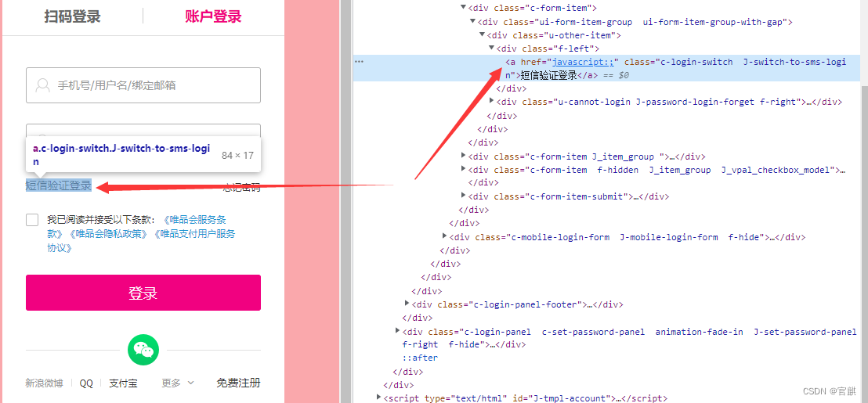The image size is (868, 403).
Task: Expand the c-login-panel-footer div node
Action: pos(407,304)
